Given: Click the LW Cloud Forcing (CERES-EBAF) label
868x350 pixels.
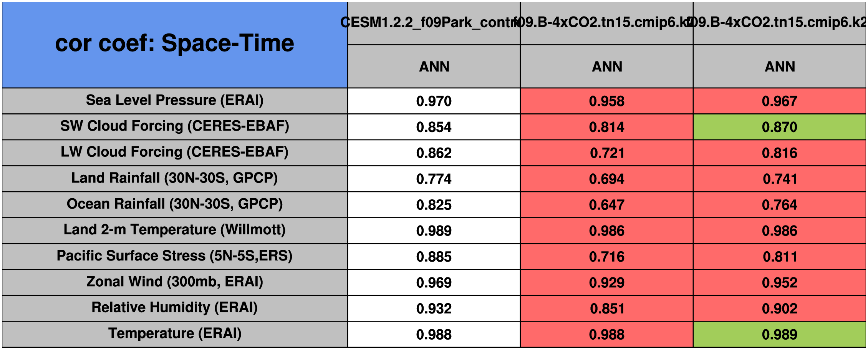Looking at the screenshot, I should [175, 152].
